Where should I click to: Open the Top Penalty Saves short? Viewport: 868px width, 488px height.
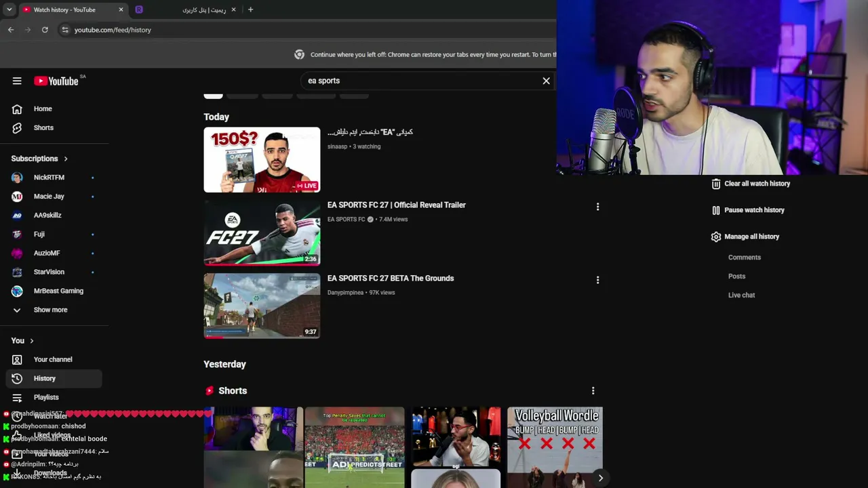coord(355,447)
